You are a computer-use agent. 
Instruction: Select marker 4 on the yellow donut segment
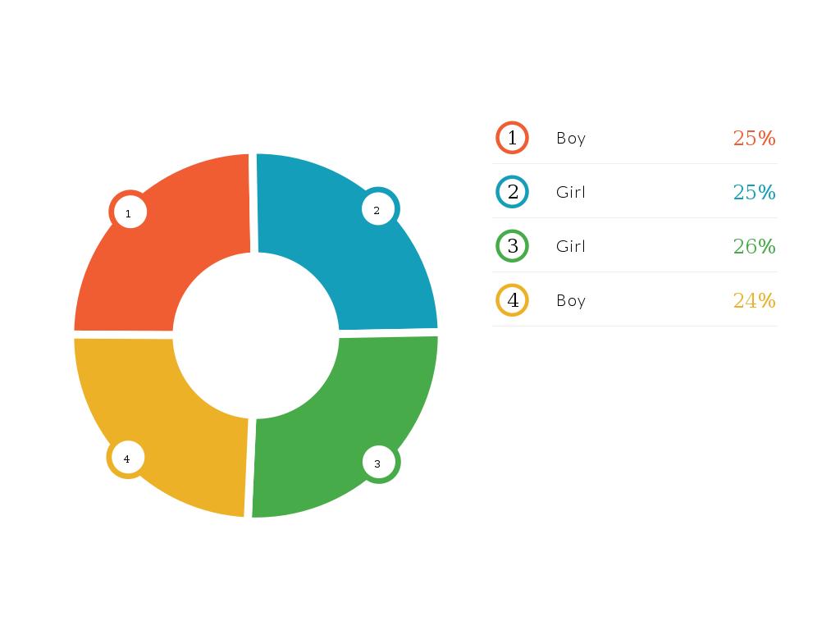click(x=126, y=459)
